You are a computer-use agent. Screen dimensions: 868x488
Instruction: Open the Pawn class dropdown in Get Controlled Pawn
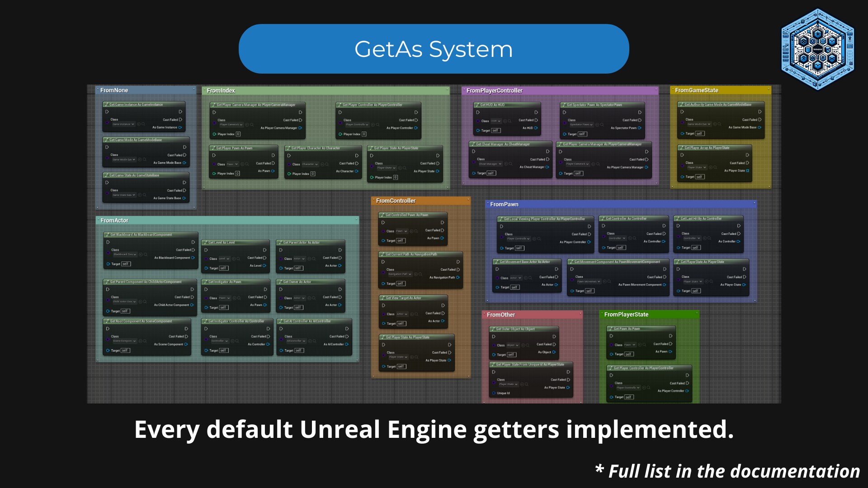(x=402, y=231)
